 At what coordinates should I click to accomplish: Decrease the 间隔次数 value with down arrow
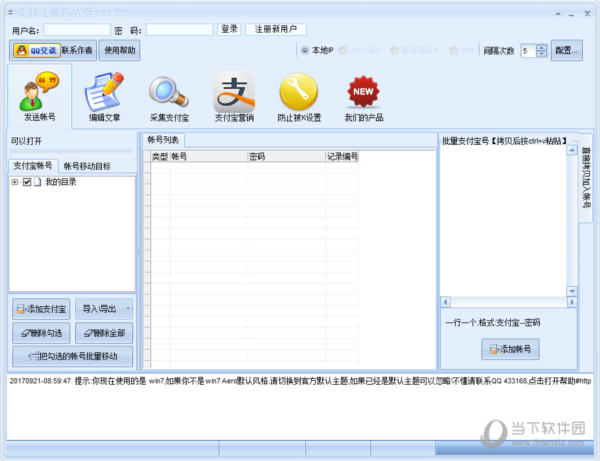pyautogui.click(x=542, y=54)
